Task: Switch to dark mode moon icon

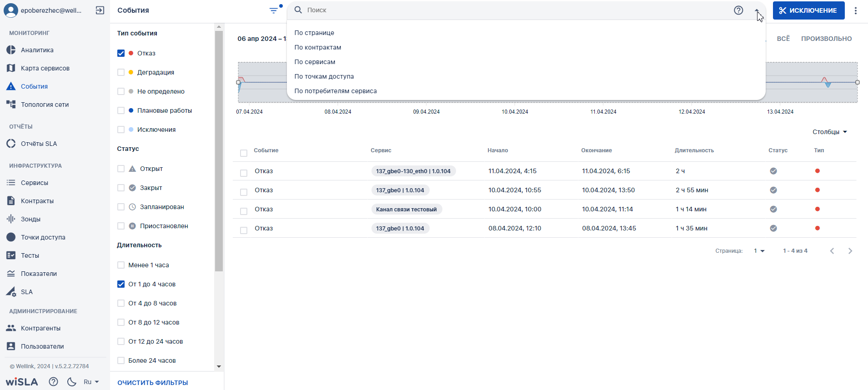Action: coord(71,382)
